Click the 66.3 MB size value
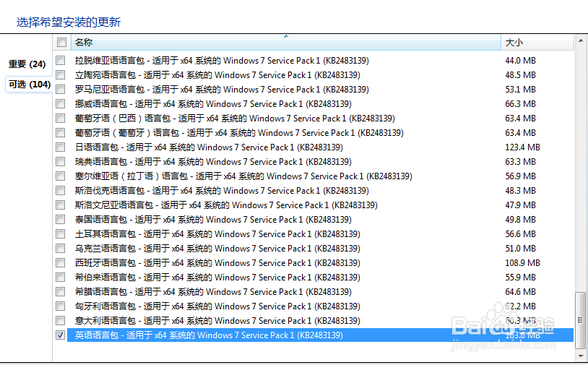The width and height of the screenshot is (588, 365). (x=520, y=103)
